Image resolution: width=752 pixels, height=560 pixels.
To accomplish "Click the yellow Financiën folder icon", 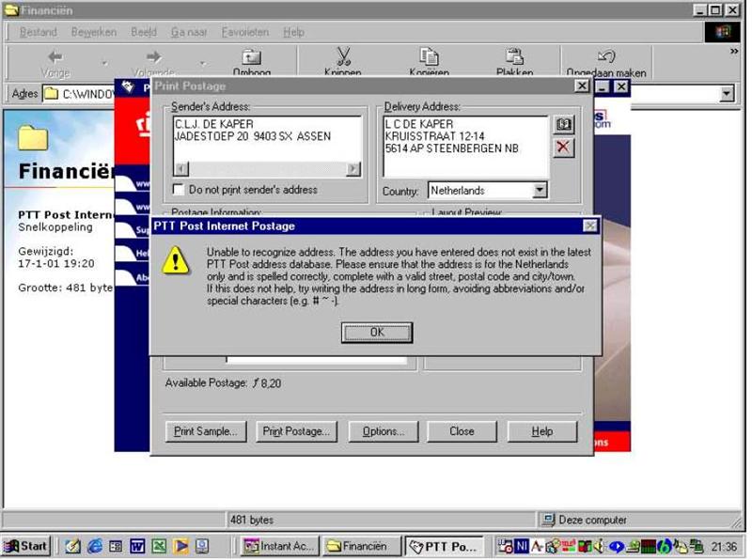I will tap(33, 138).
